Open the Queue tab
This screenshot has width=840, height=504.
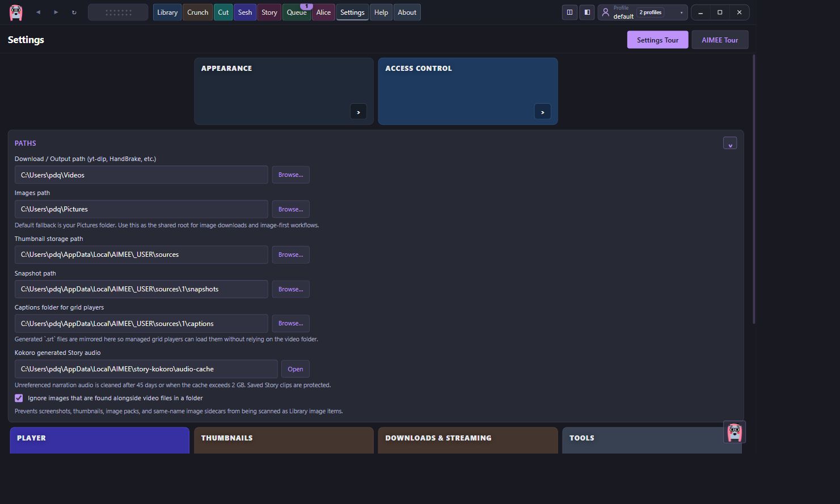(x=297, y=12)
